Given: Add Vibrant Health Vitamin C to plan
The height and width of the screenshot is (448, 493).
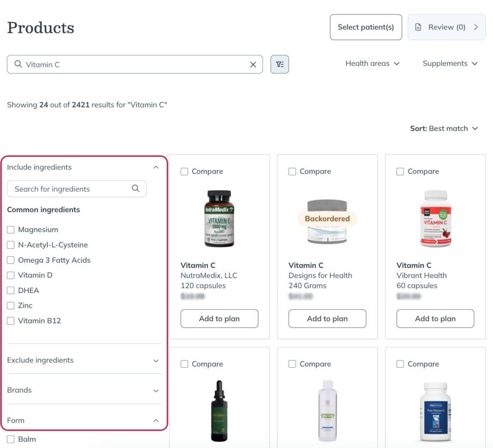Looking at the screenshot, I should coord(435,319).
